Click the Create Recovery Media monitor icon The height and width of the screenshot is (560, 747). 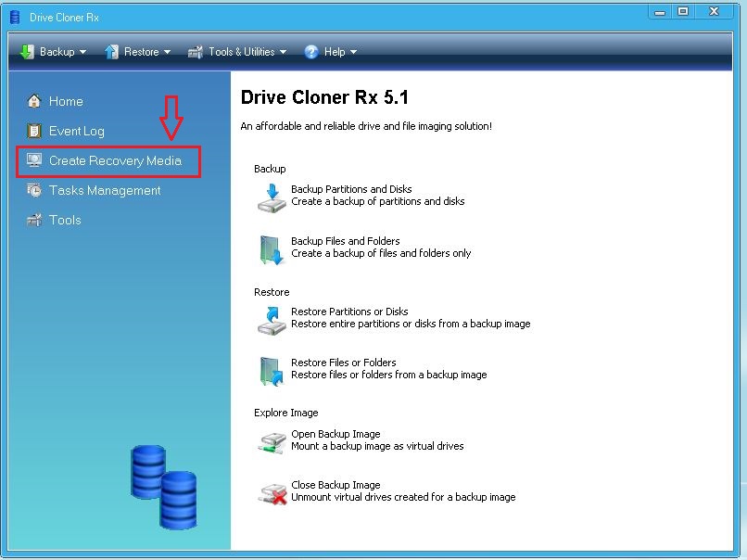34,160
